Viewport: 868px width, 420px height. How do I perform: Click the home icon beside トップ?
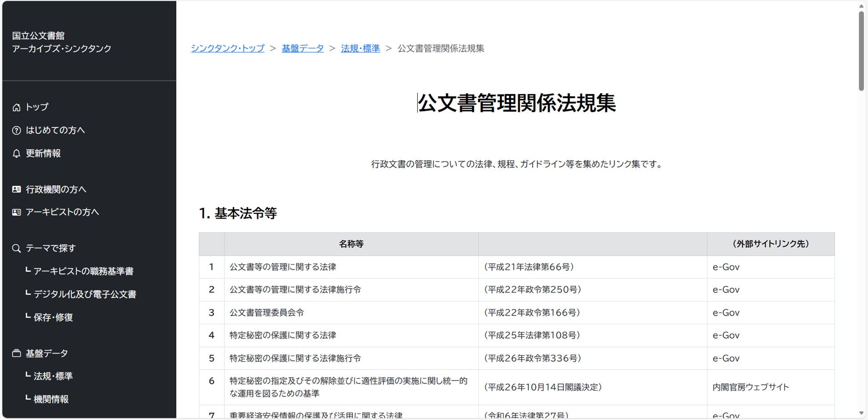[16, 107]
